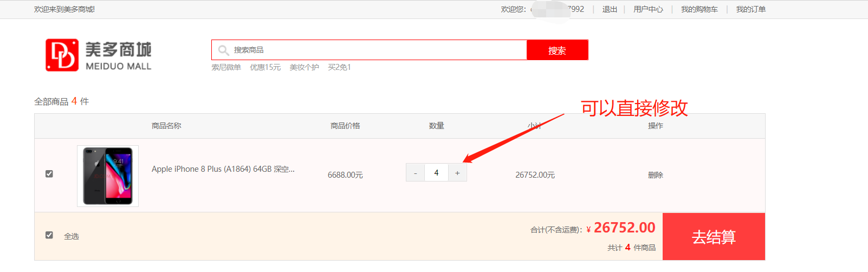Click 退出 to log out

click(x=610, y=9)
